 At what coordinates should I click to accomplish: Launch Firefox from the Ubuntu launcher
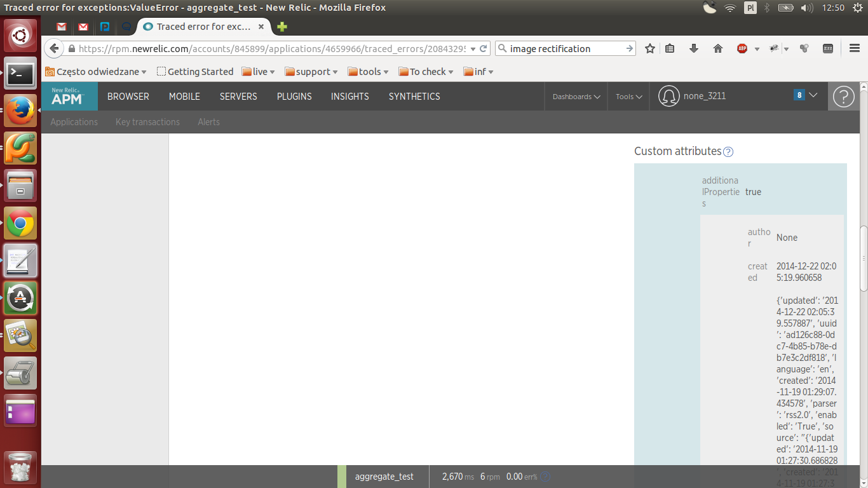coord(20,111)
